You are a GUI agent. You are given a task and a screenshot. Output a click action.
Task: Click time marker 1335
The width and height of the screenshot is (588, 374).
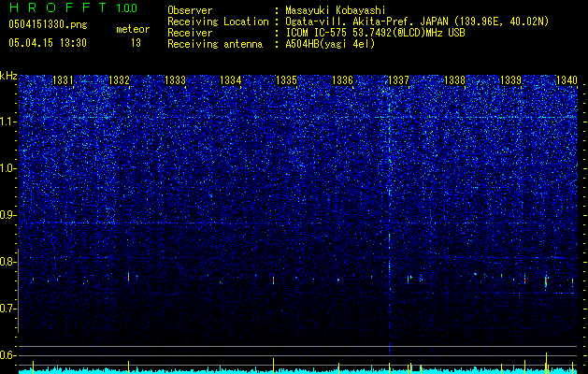point(286,79)
